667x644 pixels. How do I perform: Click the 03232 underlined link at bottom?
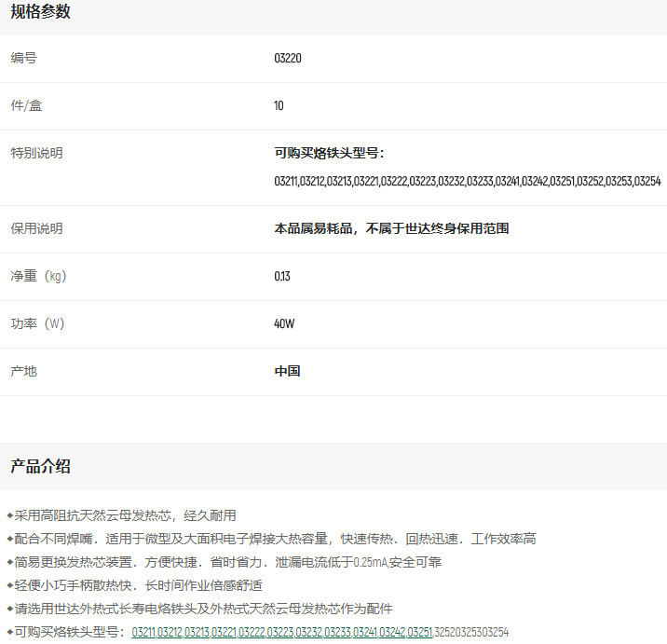(x=308, y=632)
